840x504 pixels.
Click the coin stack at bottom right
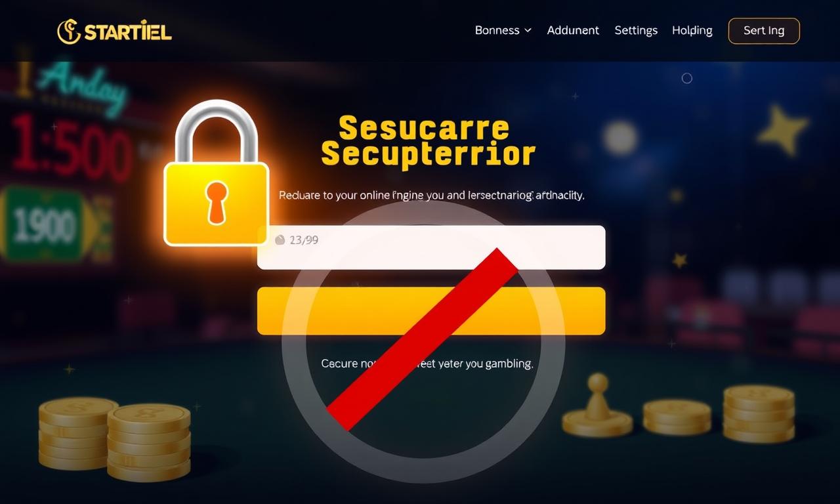point(759,413)
